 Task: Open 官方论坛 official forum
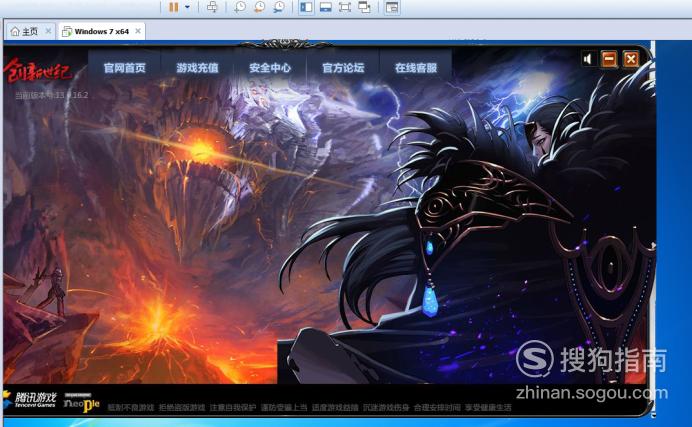pyautogui.click(x=343, y=67)
